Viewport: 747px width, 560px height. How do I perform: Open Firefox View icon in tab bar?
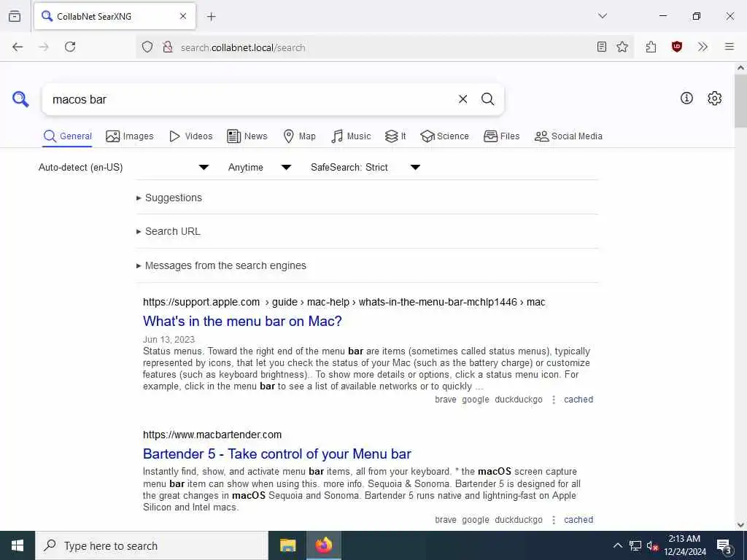(15, 16)
